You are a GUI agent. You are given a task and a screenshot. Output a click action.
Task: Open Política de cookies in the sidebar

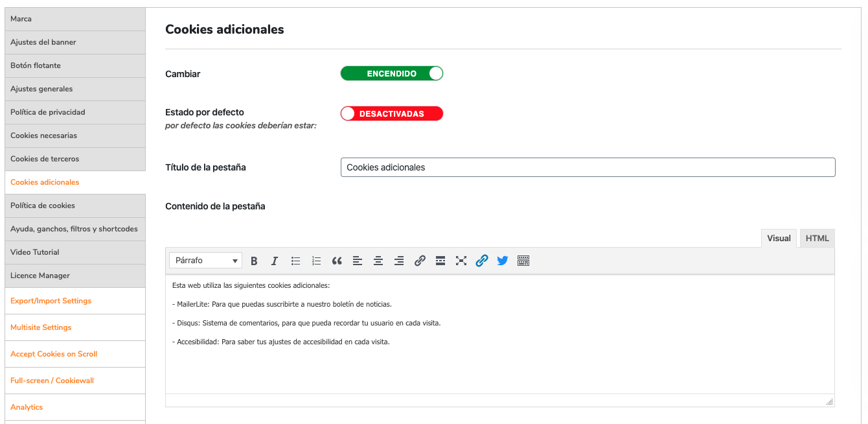click(x=43, y=206)
